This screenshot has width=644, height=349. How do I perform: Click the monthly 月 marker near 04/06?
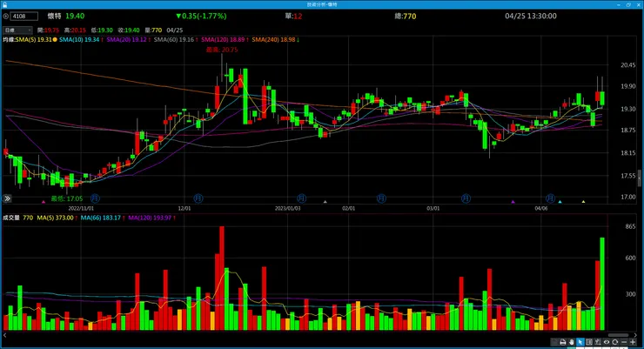click(x=550, y=198)
